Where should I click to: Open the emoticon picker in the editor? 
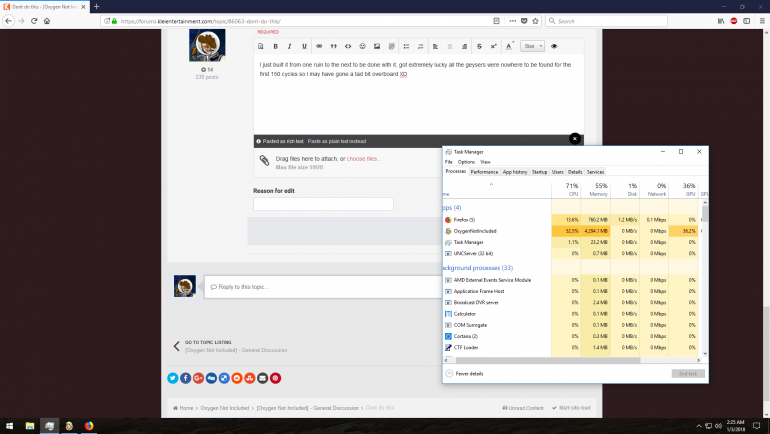pyautogui.click(x=362, y=46)
